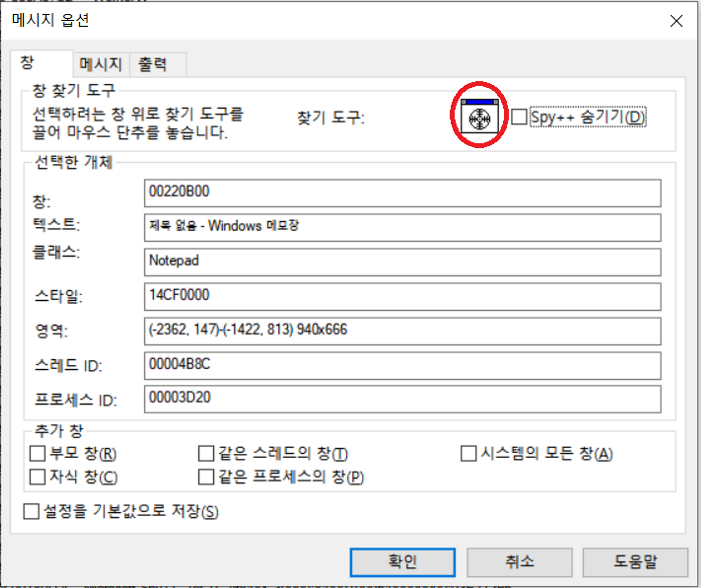
Task: Toggle 설정을 기본값으로 저장 checkbox
Action: tap(31, 511)
